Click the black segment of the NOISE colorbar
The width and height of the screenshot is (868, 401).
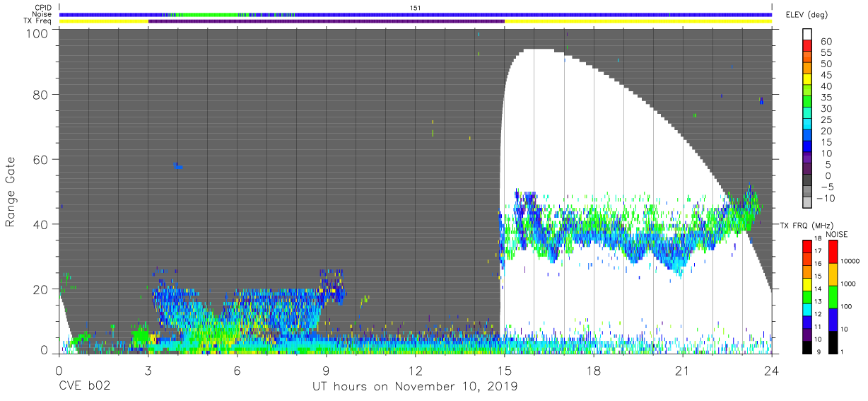point(832,342)
